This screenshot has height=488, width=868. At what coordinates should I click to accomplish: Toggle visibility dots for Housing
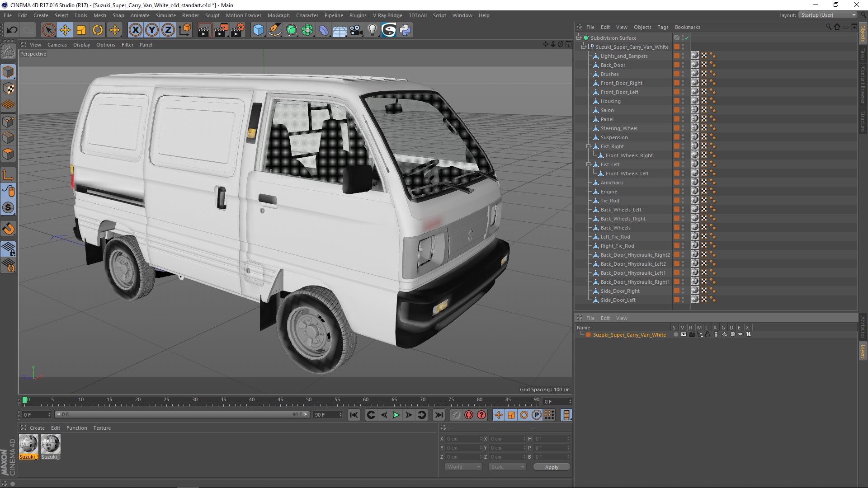point(683,101)
